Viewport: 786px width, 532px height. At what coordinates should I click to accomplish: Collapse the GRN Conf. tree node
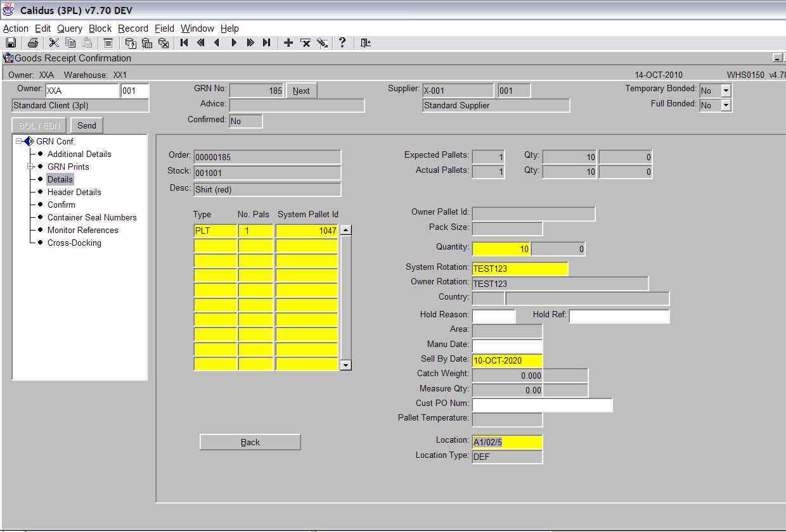[x=20, y=141]
